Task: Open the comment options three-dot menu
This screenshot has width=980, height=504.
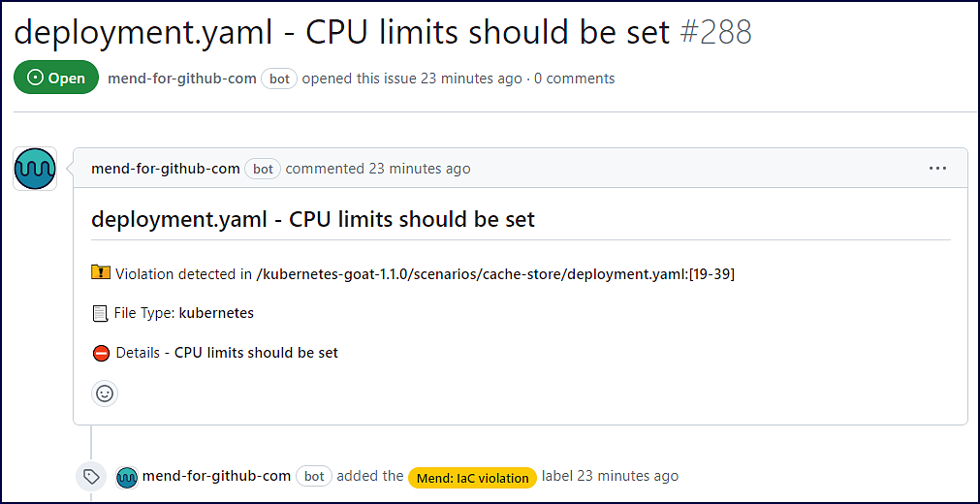Action: pos(936,168)
